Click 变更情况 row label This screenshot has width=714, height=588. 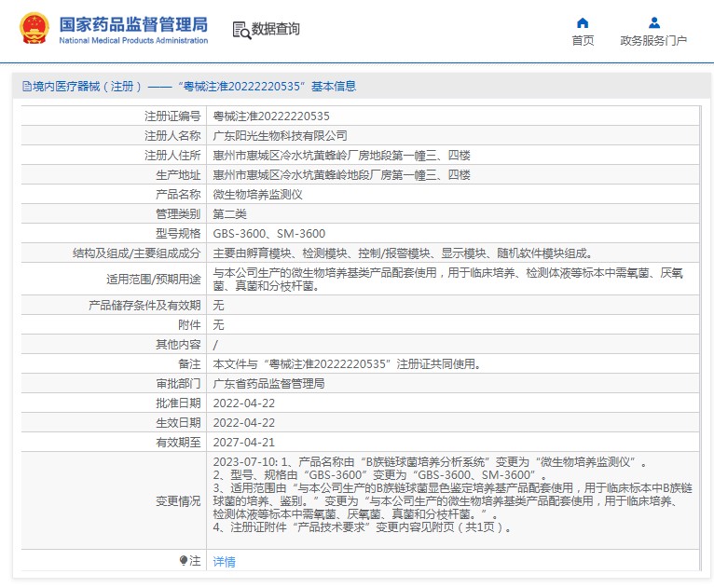[x=178, y=501]
